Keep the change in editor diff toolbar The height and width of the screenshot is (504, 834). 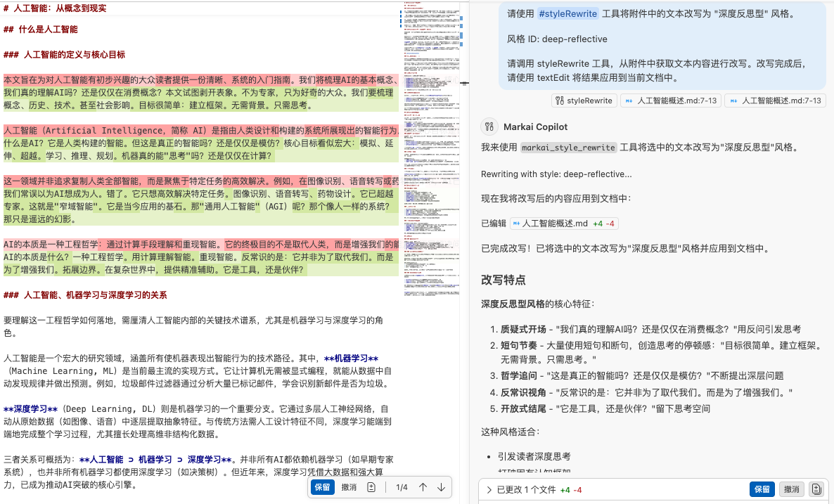click(322, 487)
